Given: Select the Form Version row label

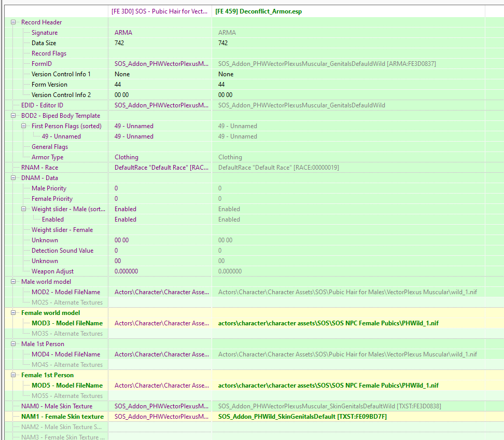Looking at the screenshot, I should (49, 84).
